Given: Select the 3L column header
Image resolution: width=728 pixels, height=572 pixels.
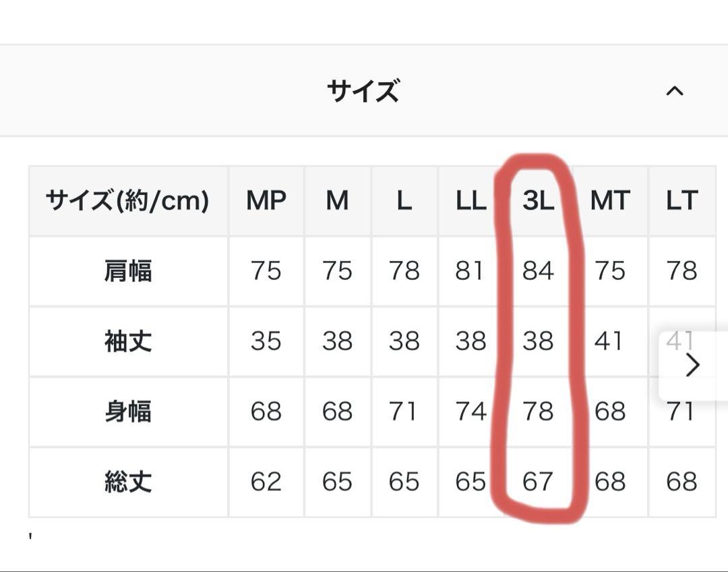Looking at the screenshot, I should (x=538, y=201).
